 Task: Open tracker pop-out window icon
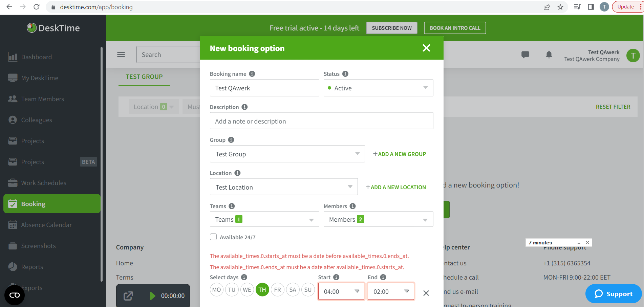tap(128, 296)
